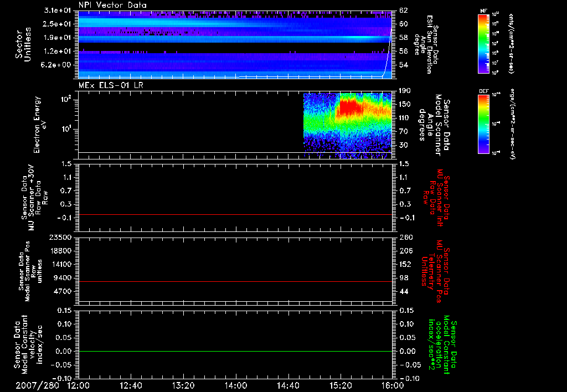Click the '3.1e+01' sector tick value

pos(58,11)
